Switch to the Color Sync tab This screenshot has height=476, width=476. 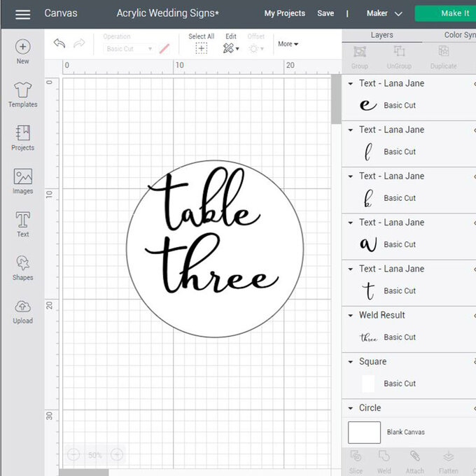459,35
